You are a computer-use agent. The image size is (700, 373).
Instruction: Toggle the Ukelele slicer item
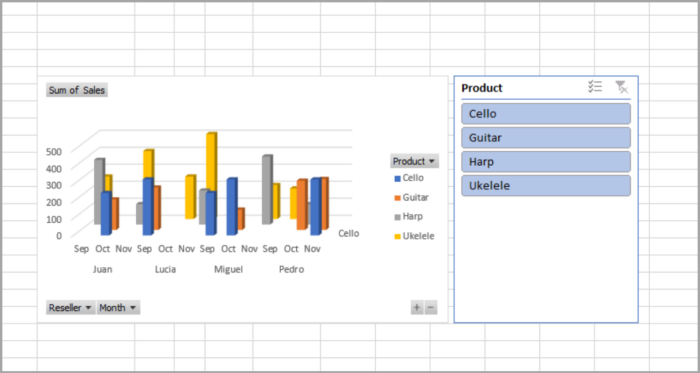pos(546,186)
